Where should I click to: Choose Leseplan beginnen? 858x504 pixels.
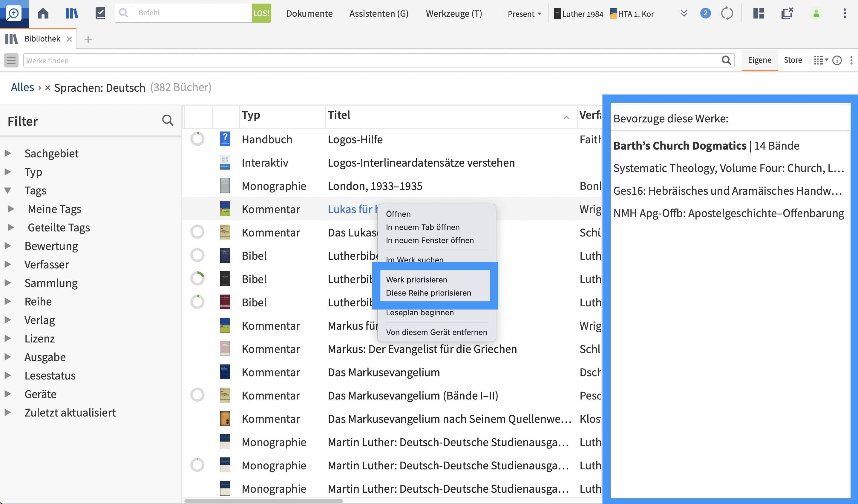[419, 312]
